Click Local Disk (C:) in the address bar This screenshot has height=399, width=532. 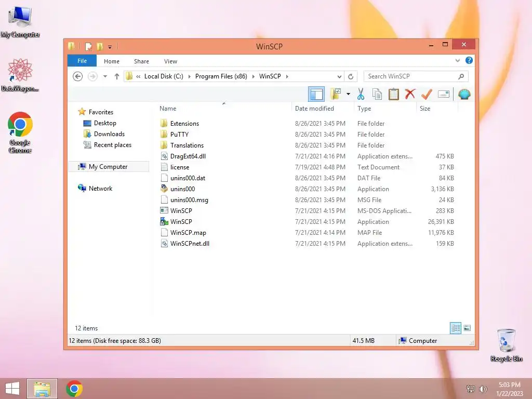(164, 76)
